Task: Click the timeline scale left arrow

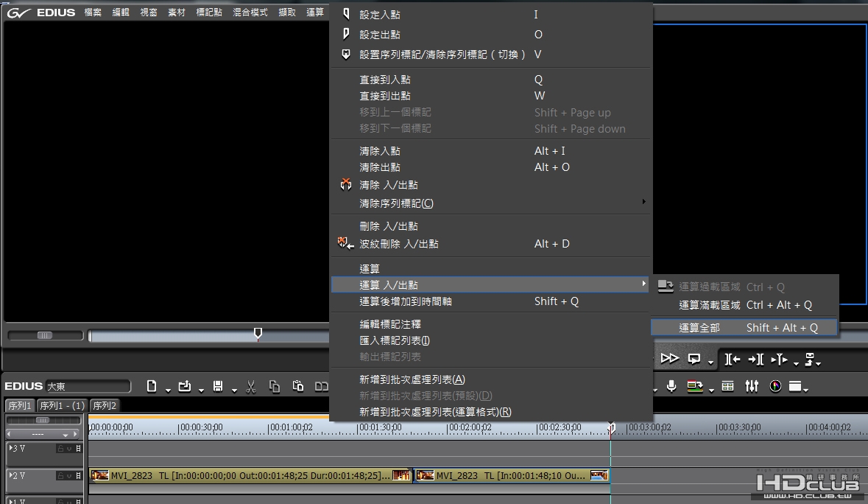Action: pyautogui.click(x=9, y=434)
